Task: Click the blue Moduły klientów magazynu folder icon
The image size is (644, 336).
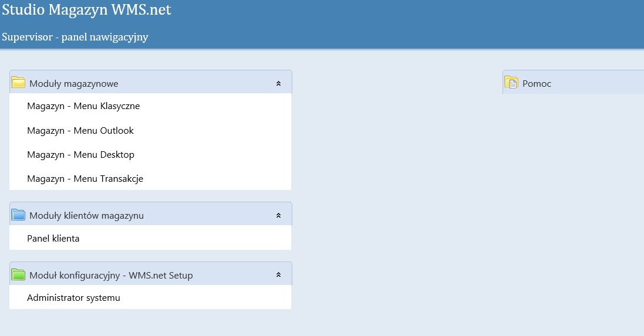Action: click(18, 215)
